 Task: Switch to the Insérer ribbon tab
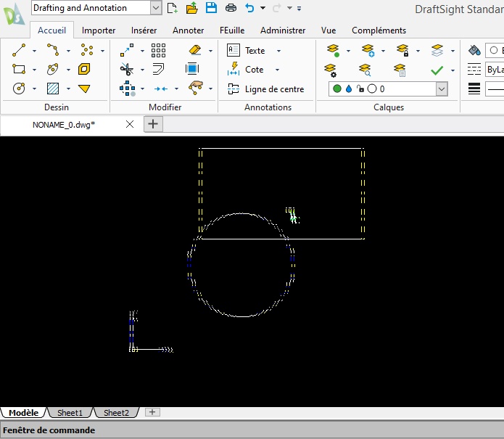[x=144, y=30]
